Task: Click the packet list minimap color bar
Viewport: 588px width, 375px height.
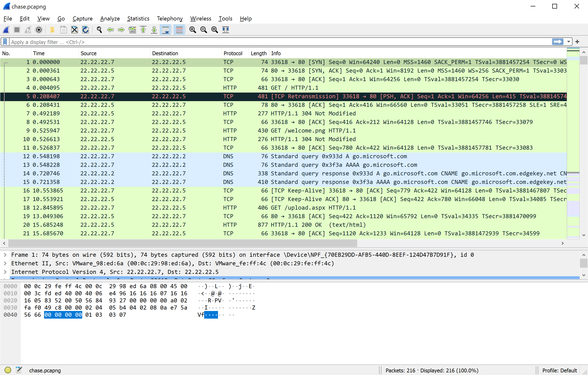Action: click(x=573, y=144)
